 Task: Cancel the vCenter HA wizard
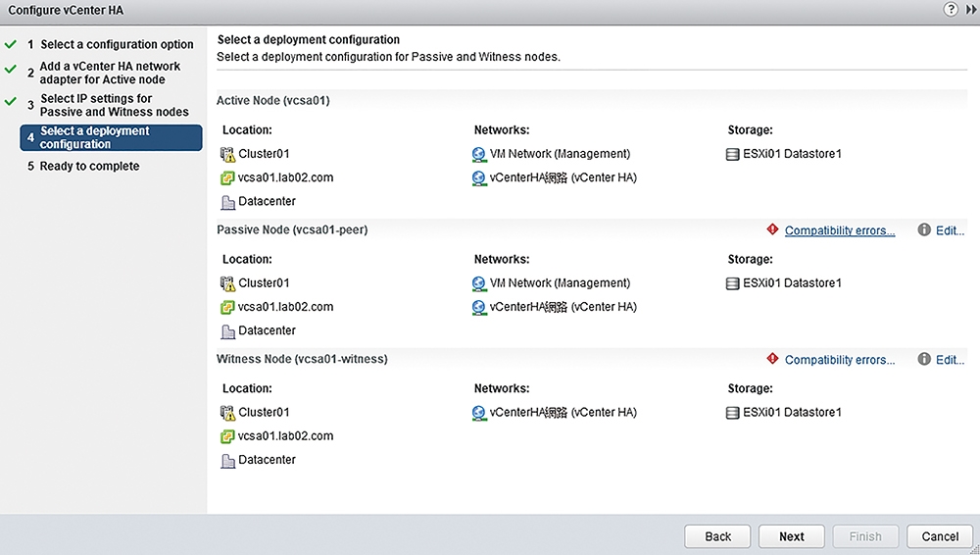tap(940, 536)
